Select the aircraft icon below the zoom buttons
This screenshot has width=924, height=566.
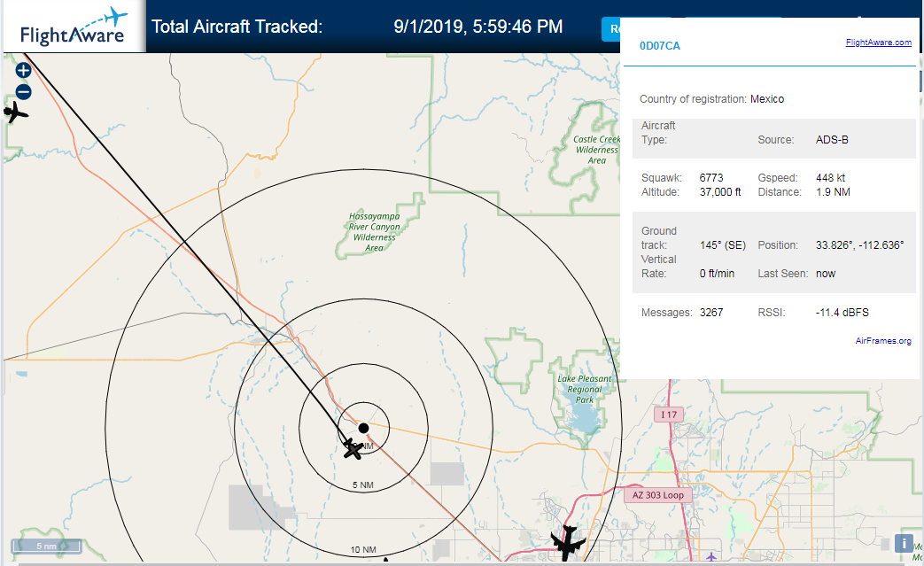coord(15,112)
